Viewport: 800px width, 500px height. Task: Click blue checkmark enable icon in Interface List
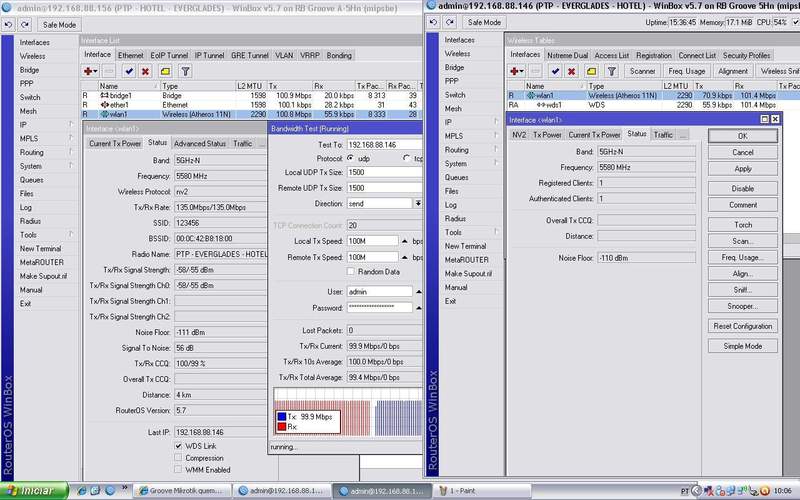[129, 71]
